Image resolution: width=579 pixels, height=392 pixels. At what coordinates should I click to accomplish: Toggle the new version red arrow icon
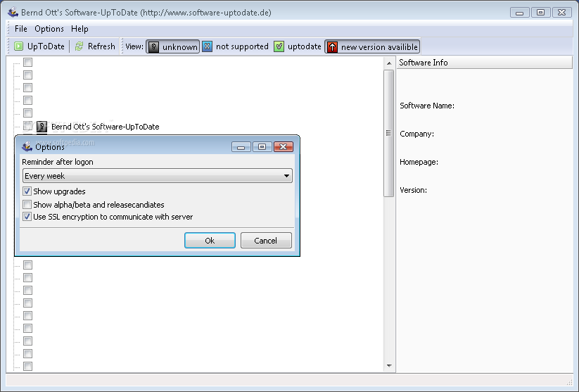click(332, 47)
